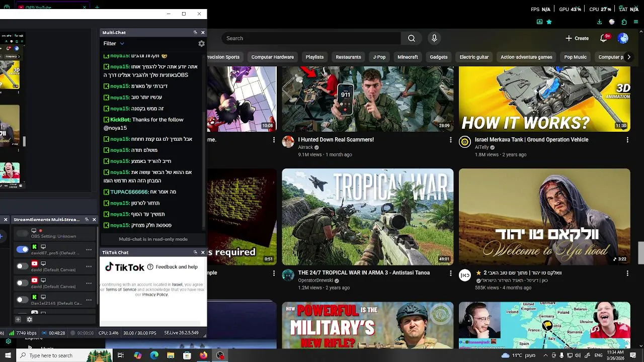Screen dimensions: 644x362
Task: More actions for Welcome to Ya hood video
Action: (x=627, y=273)
